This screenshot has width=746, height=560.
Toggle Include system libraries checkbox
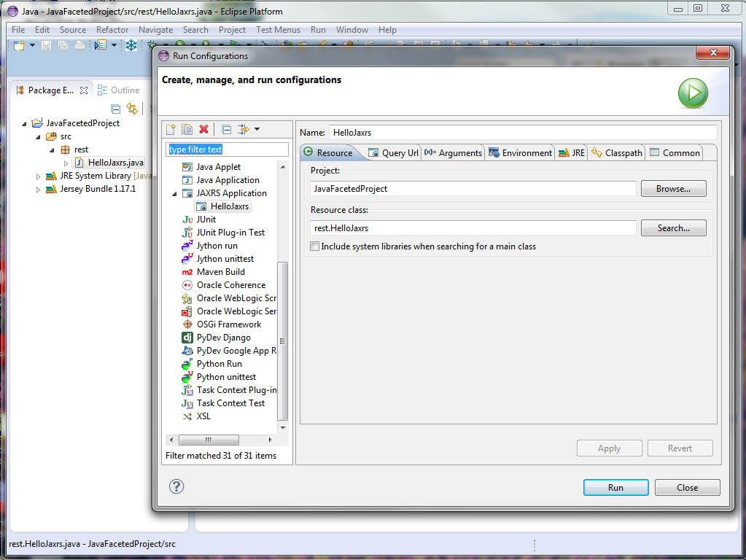[314, 246]
